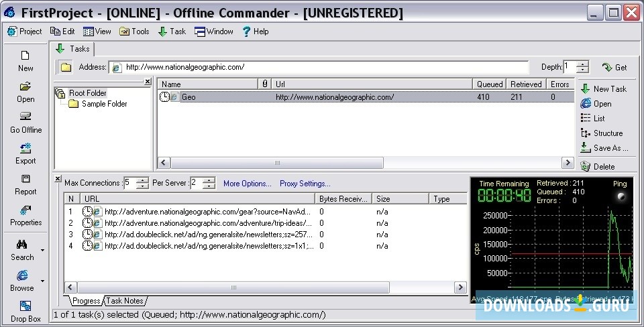Viewport: 644px width, 327px height.
Task: Open the Help menu
Action: 256,31
